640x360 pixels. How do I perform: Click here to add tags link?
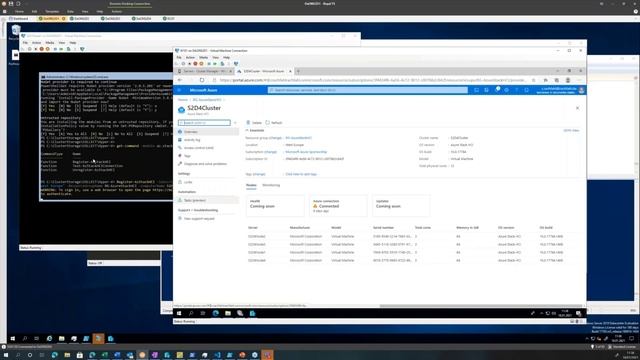301,174
